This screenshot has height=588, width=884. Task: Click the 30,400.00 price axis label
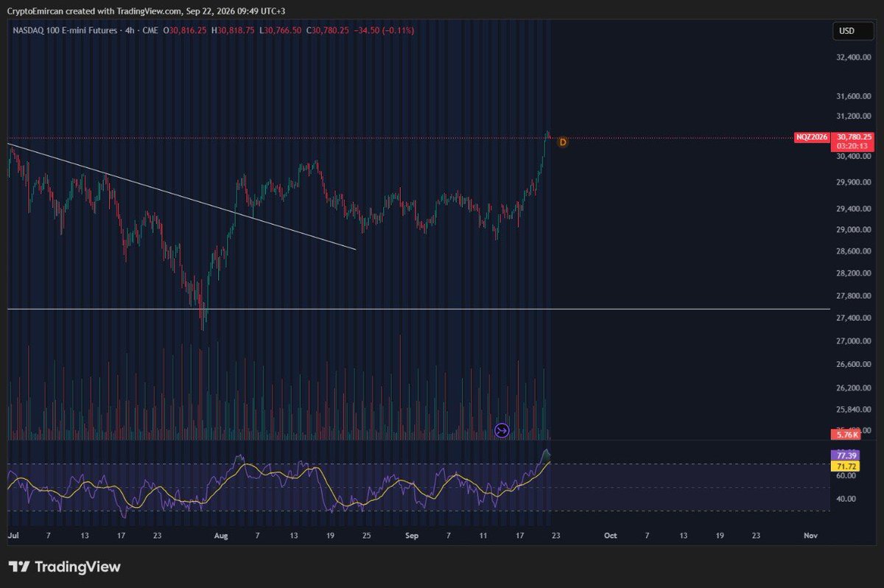(x=855, y=156)
